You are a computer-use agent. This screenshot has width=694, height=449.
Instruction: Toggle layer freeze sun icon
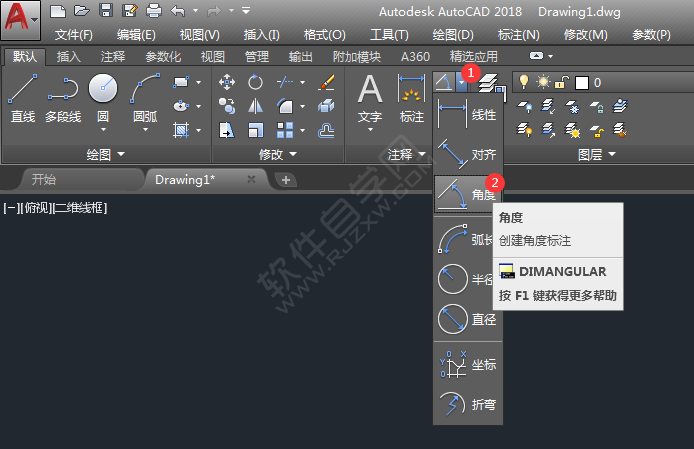coord(543,82)
